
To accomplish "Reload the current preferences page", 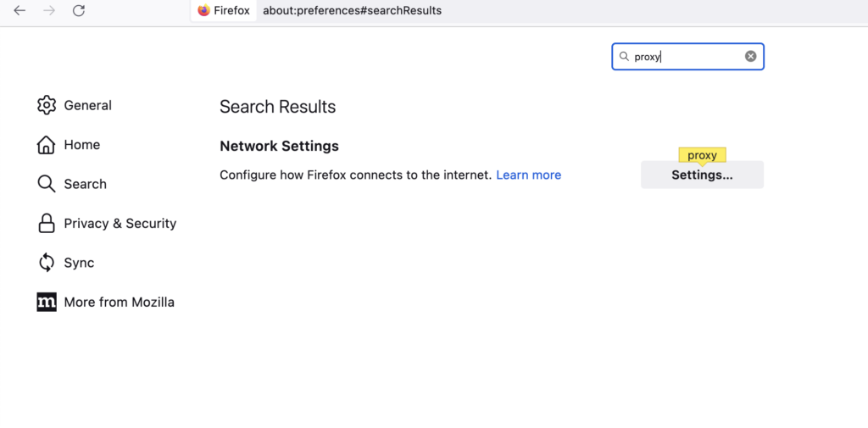I will point(79,10).
